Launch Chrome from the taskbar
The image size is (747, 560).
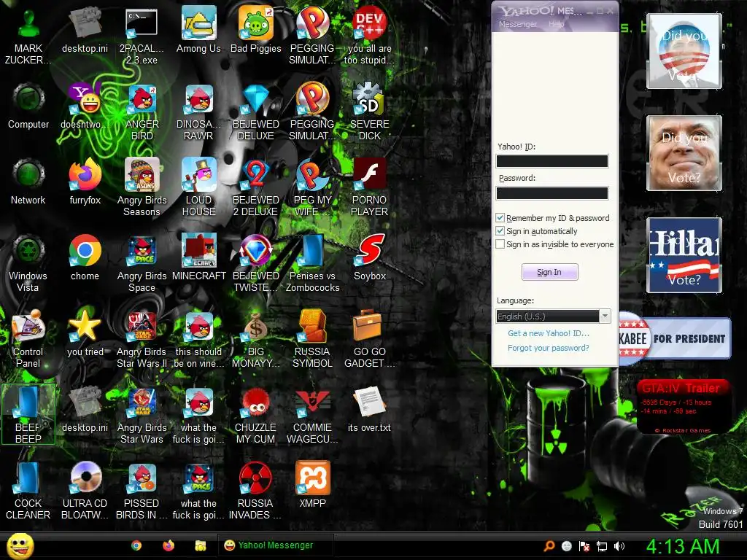[136, 545]
